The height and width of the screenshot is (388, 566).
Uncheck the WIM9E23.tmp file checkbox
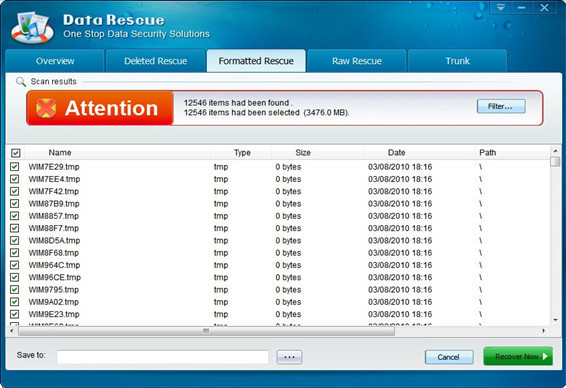click(14, 314)
